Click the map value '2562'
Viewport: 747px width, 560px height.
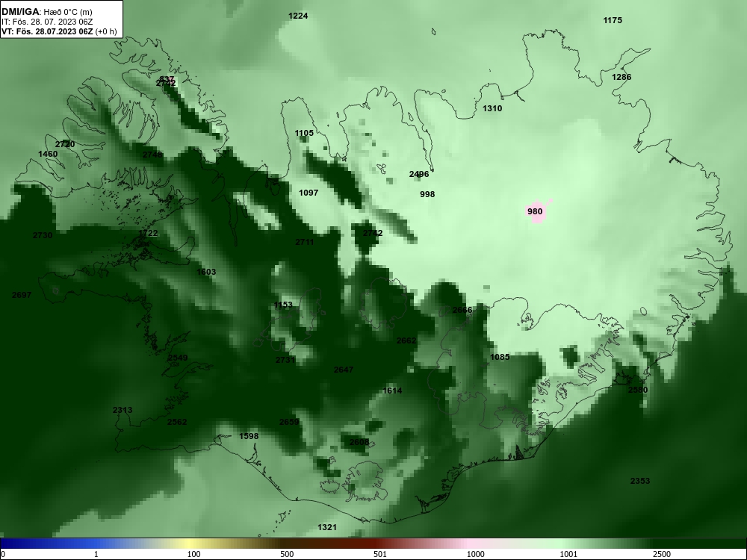(x=178, y=423)
